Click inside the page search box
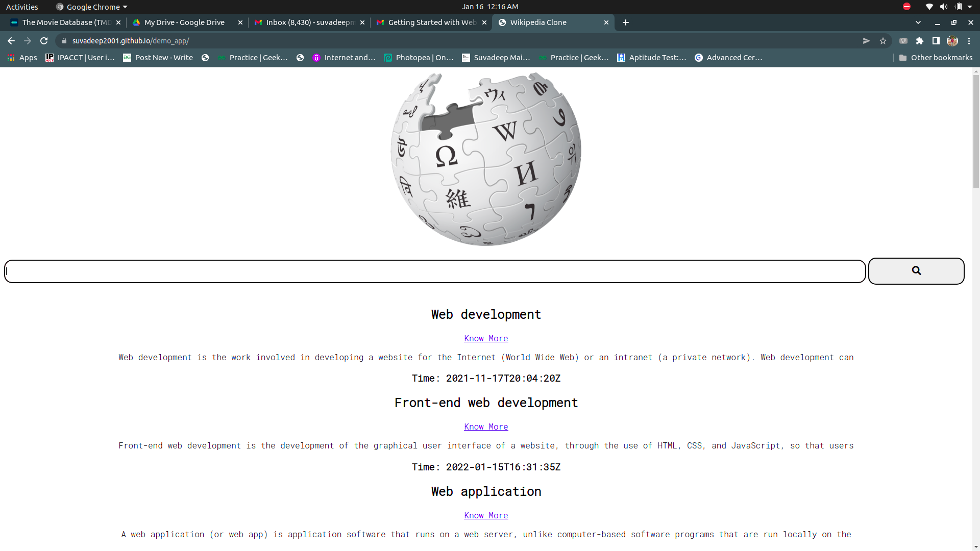The image size is (980, 551). point(435,271)
